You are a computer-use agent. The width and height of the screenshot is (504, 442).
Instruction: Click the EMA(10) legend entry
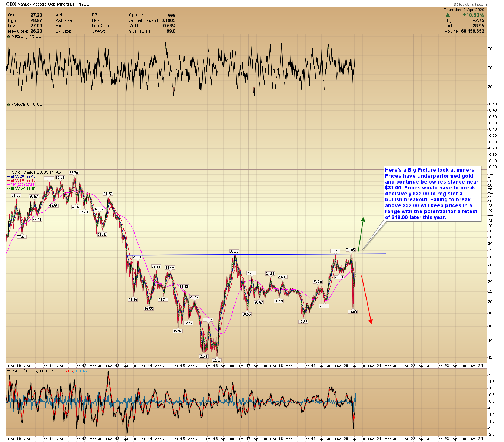[21, 189]
